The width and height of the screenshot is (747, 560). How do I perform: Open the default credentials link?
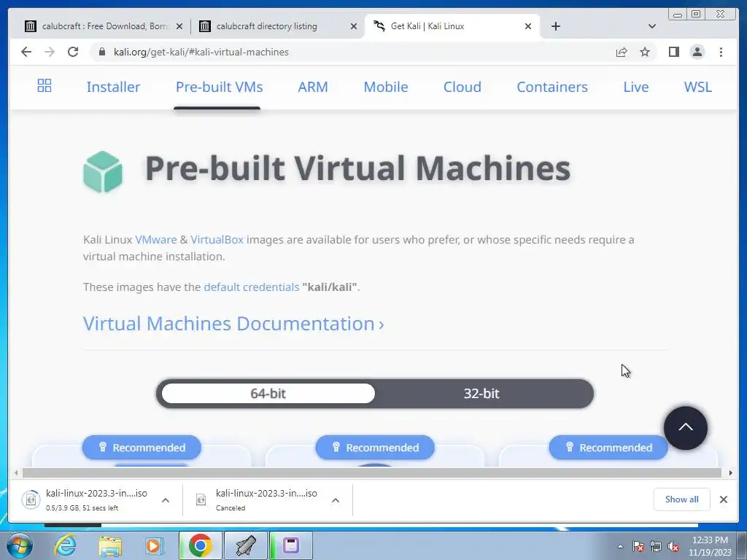tap(252, 287)
